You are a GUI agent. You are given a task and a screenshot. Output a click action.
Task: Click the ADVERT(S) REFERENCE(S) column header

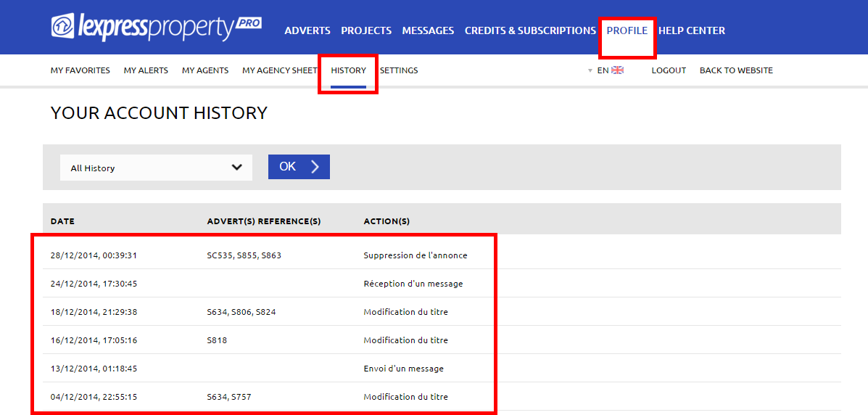(263, 221)
